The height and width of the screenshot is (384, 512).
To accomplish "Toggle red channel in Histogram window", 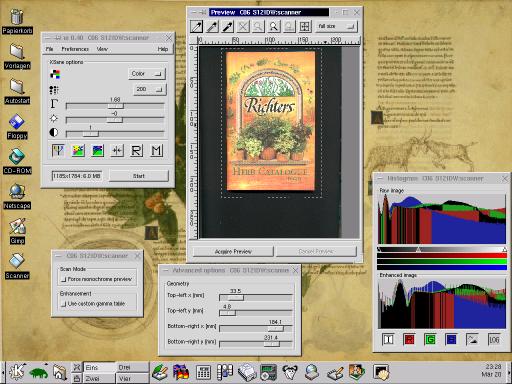I will [x=409, y=339].
